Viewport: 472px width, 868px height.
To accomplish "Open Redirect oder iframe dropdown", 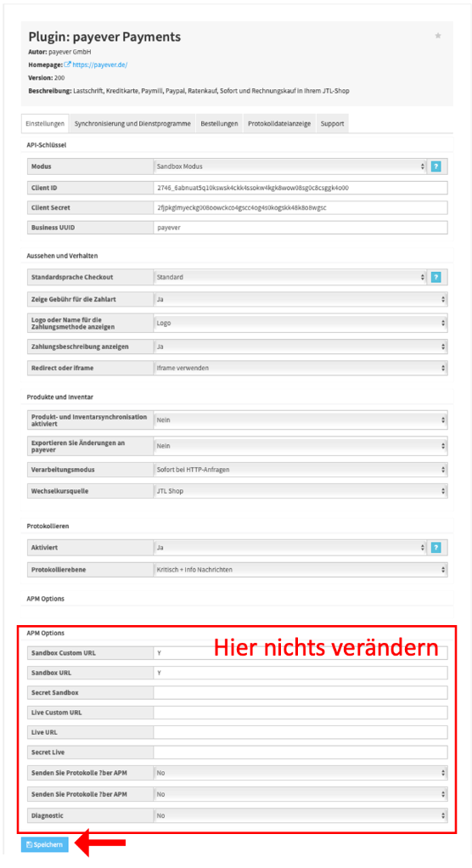I will 301,368.
